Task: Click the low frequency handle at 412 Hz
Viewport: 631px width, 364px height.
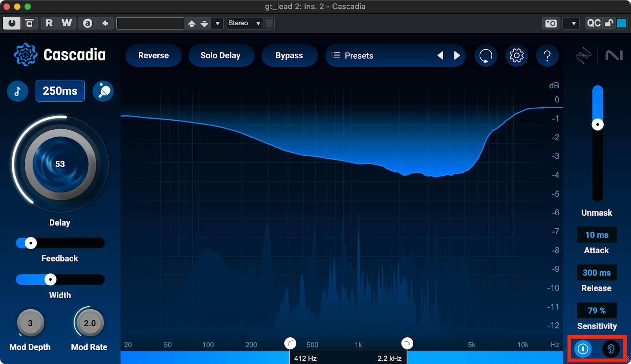Action: click(290, 343)
